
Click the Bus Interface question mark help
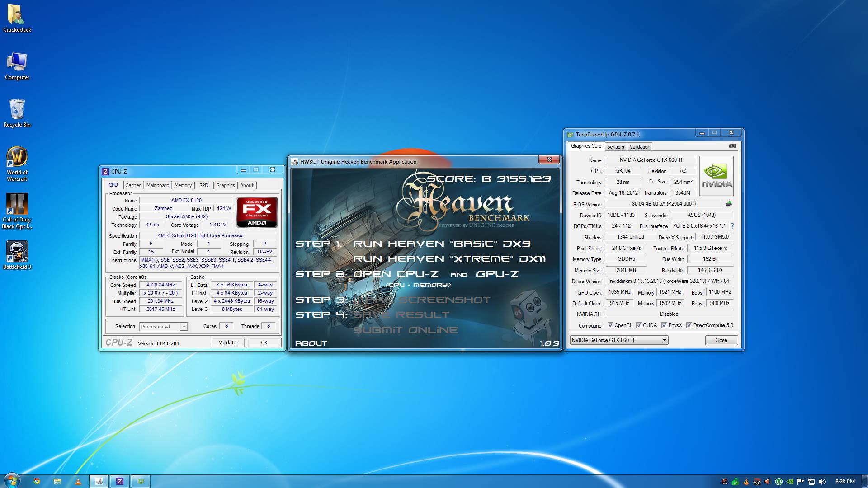(732, 226)
